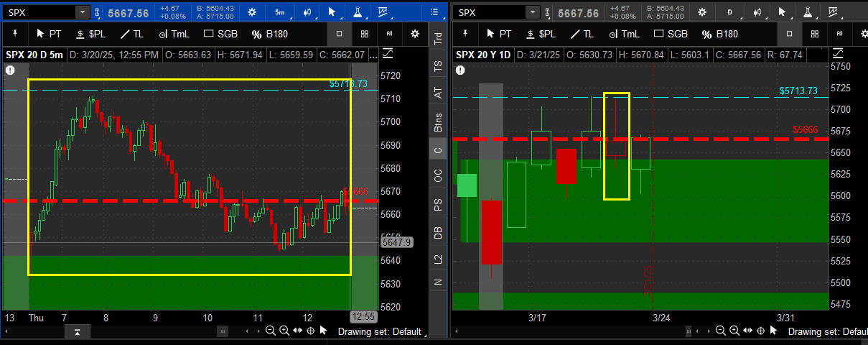Select SGB rectangle tool in left chart
This screenshot has height=345, width=868.
[220, 34]
